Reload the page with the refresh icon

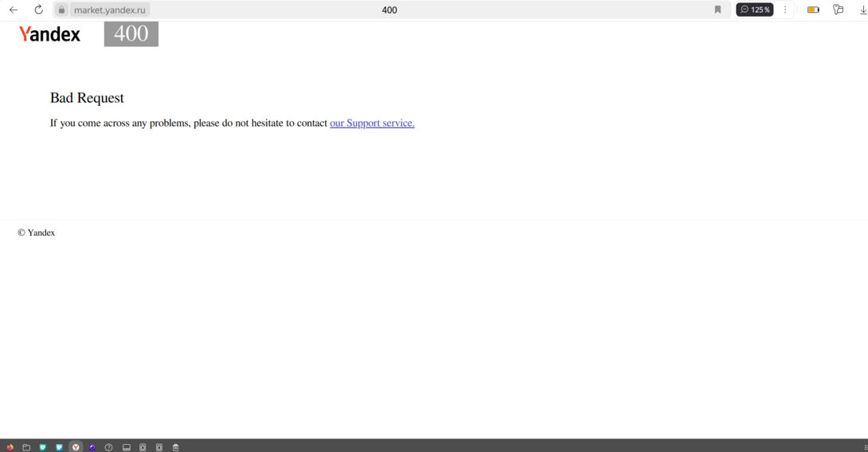(x=38, y=10)
